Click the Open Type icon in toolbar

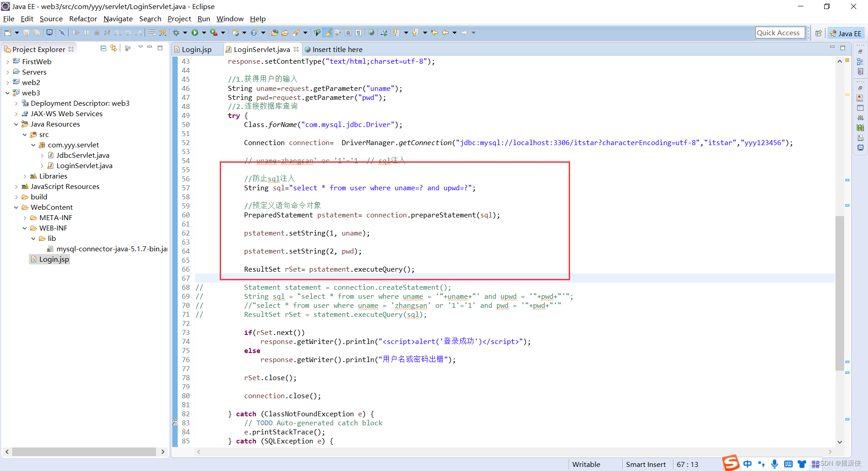[274, 33]
